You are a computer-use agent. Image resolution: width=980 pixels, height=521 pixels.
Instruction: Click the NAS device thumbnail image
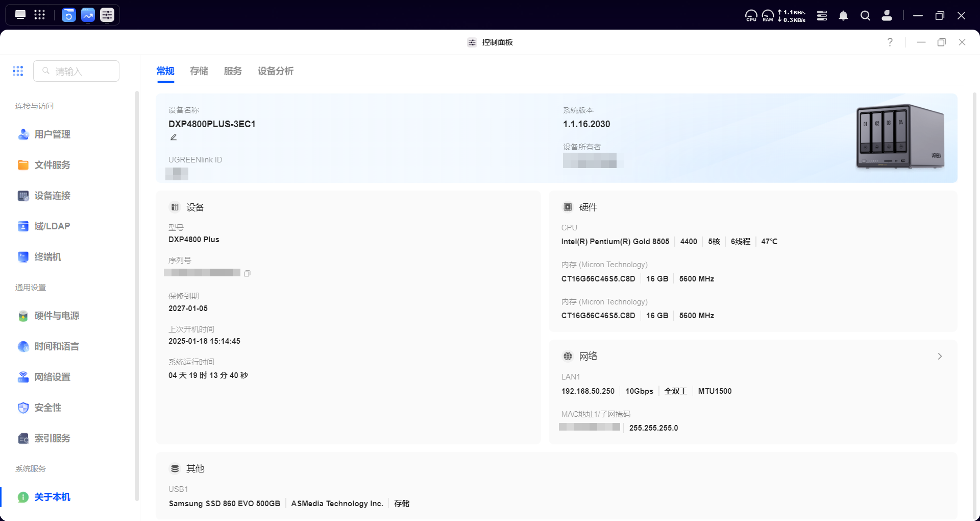click(900, 137)
